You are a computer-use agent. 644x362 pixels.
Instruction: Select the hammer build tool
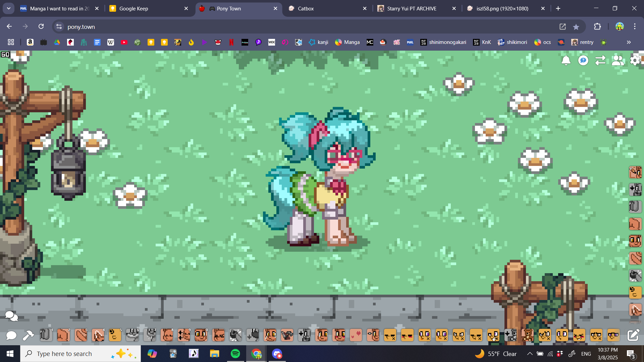coord(28,335)
